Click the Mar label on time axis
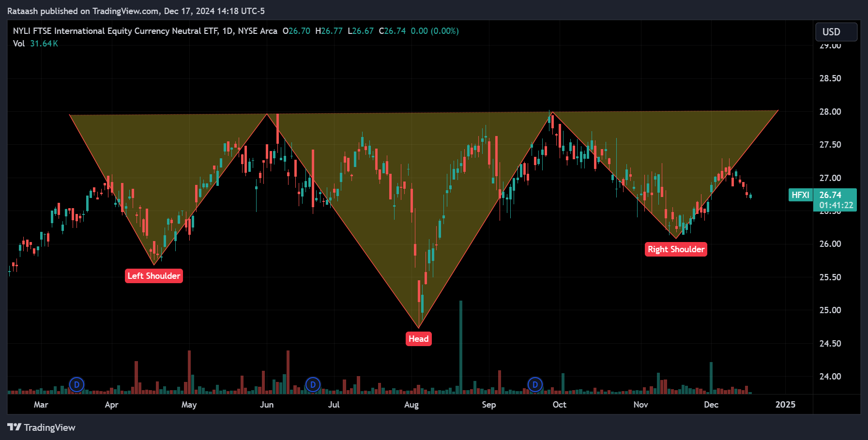868x440 pixels. [x=41, y=405]
